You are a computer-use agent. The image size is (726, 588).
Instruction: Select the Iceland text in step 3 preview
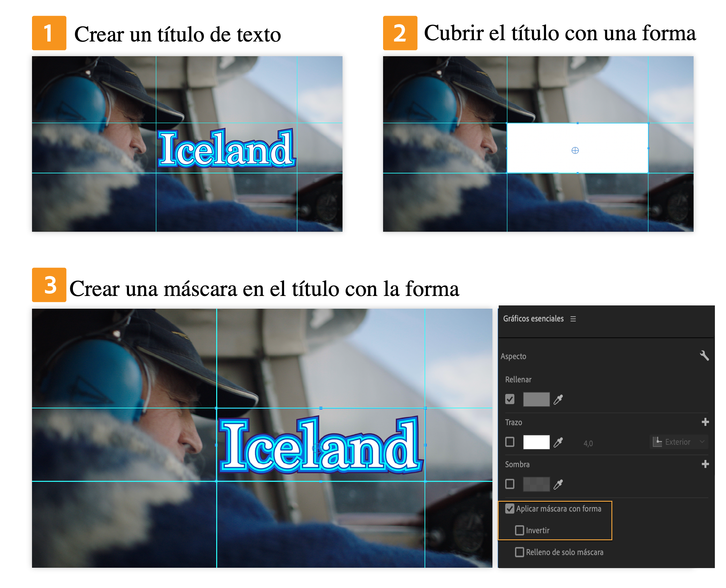coord(320,445)
